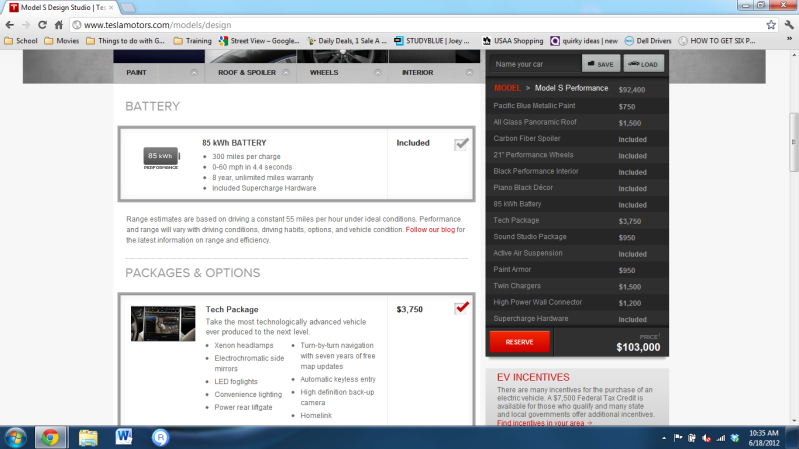The image size is (799, 449).
Task: Go to browser home page icon
Action: click(x=59, y=24)
